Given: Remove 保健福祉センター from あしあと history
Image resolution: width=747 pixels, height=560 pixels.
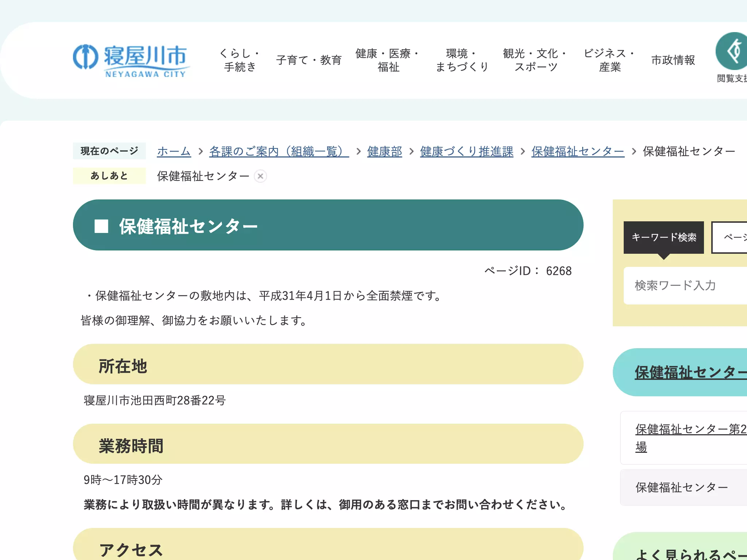Looking at the screenshot, I should [260, 176].
